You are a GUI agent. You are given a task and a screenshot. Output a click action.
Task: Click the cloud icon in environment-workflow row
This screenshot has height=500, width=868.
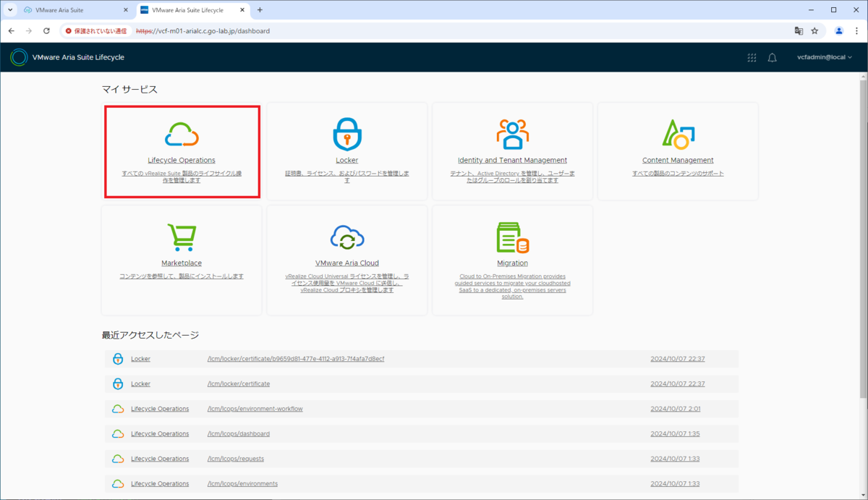(x=118, y=409)
